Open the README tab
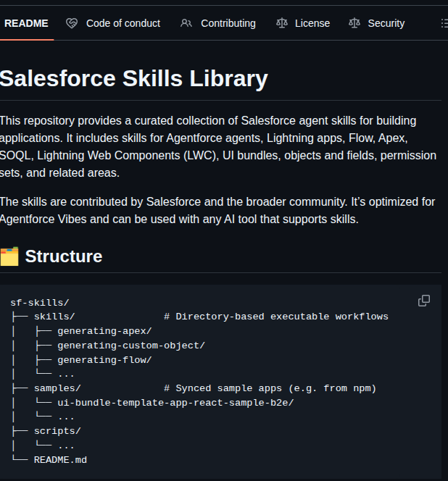Image resolution: width=448 pixels, height=481 pixels. point(26,23)
